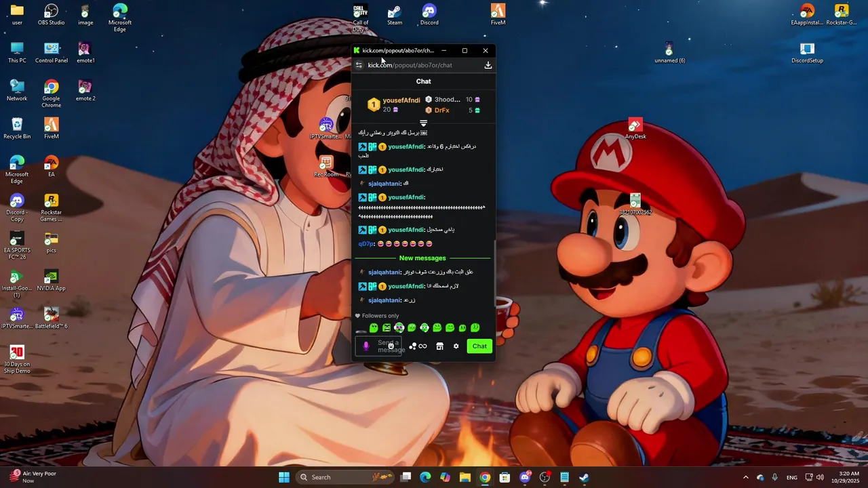This screenshot has height=488, width=868.
Task: Open Discord shortcut next to Steam
Action: click(x=429, y=15)
